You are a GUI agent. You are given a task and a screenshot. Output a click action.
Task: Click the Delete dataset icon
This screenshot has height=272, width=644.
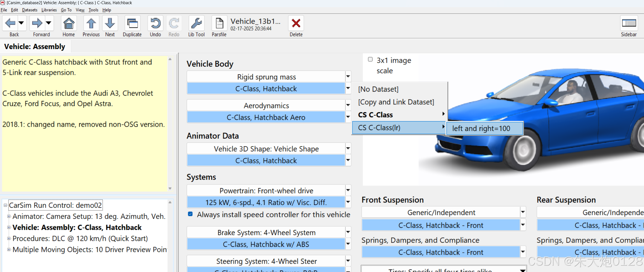[296, 23]
